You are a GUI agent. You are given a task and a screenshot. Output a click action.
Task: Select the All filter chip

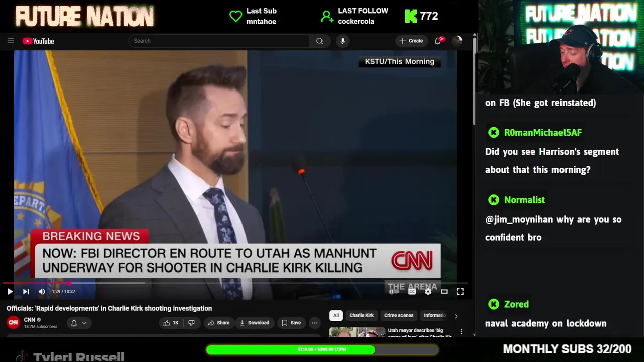click(x=336, y=315)
